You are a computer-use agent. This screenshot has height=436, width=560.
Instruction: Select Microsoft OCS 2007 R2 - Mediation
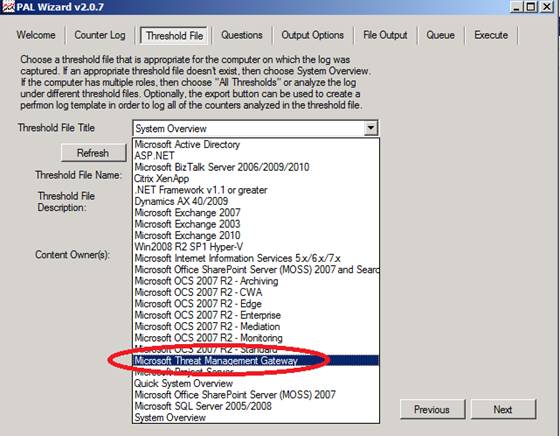click(x=255, y=327)
